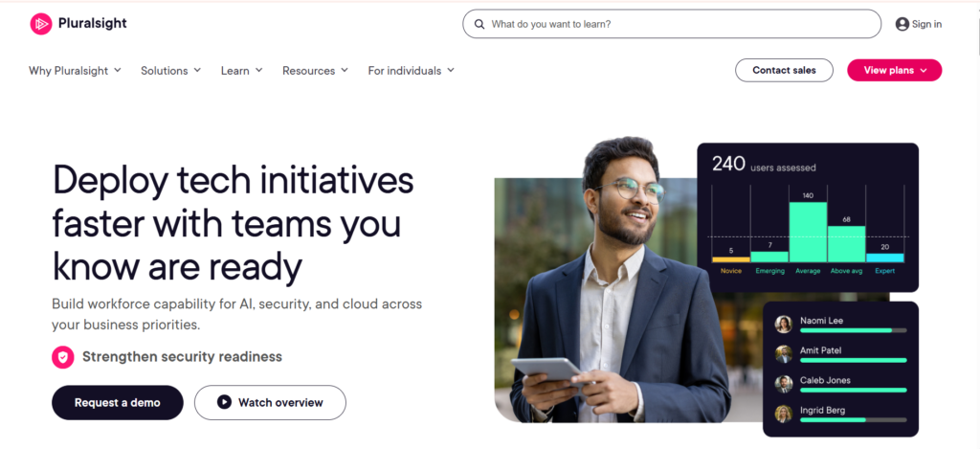Screen dimensions: 980x449
Task: Click the Novice chart label
Action: coord(730,271)
